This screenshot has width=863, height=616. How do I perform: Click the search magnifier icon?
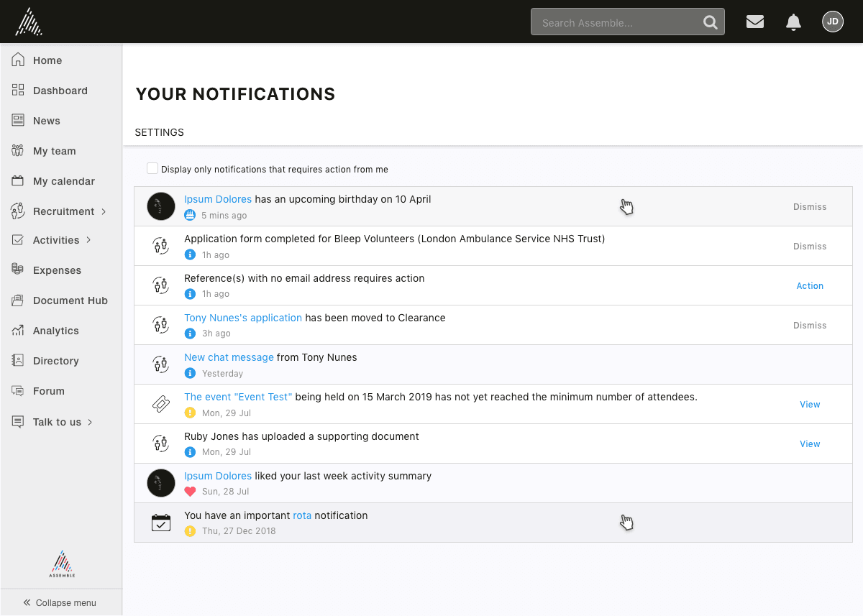[711, 22]
